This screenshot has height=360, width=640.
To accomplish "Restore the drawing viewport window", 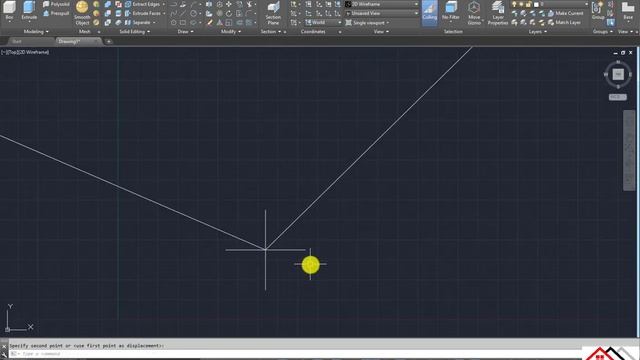I will [x=623, y=53].
